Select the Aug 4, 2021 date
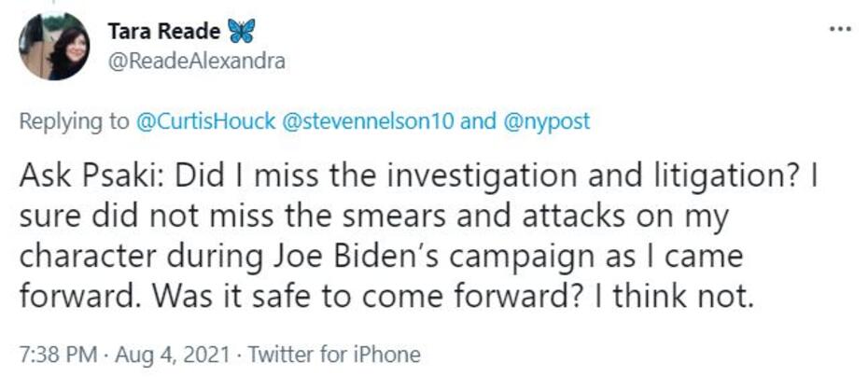 pos(160,355)
